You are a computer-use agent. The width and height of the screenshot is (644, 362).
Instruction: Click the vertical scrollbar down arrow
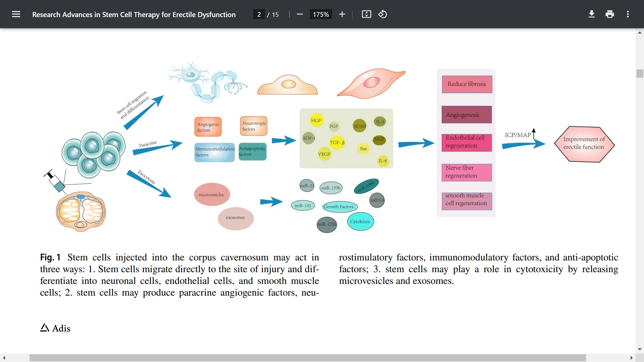(x=640, y=349)
